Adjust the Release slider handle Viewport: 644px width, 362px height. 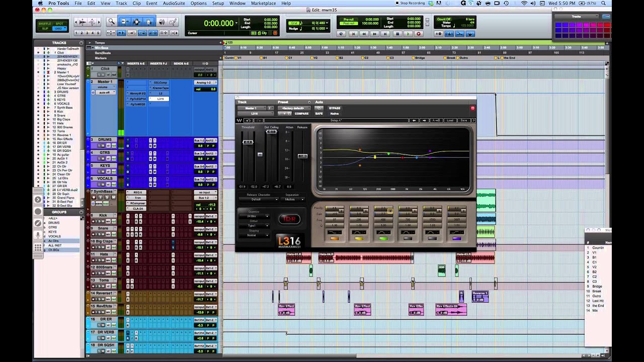[302, 156]
